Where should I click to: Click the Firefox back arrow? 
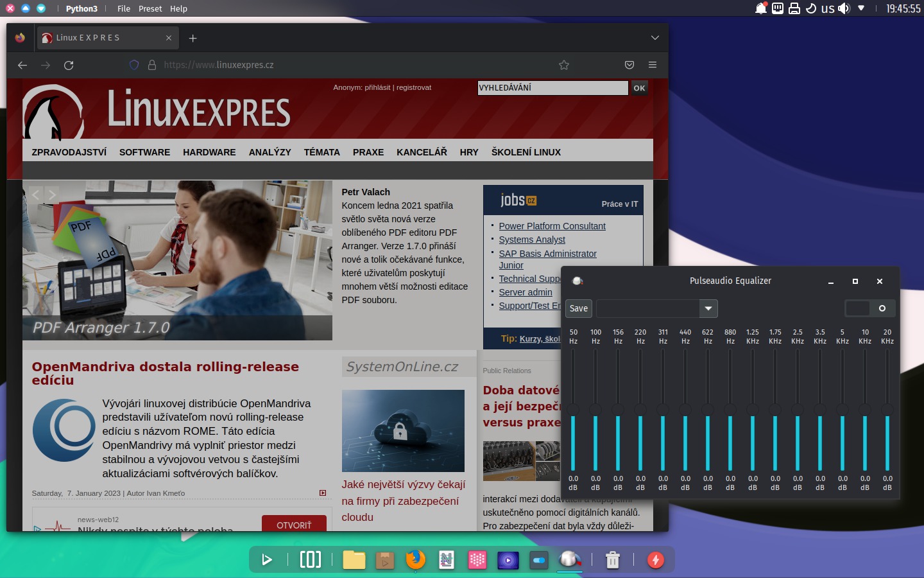click(x=22, y=65)
